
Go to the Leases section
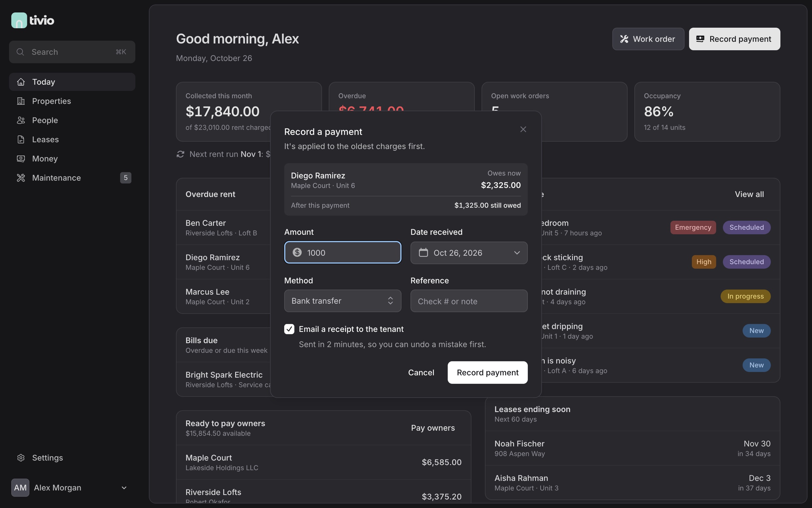pos(72,139)
